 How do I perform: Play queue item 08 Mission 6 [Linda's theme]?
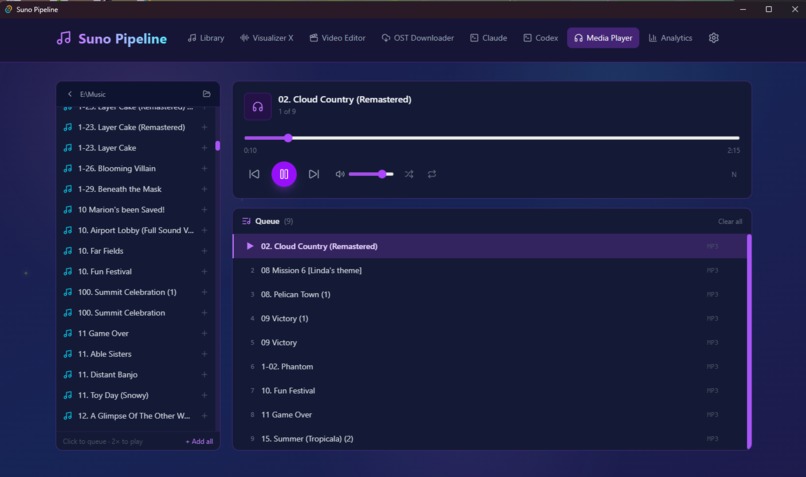pos(489,270)
